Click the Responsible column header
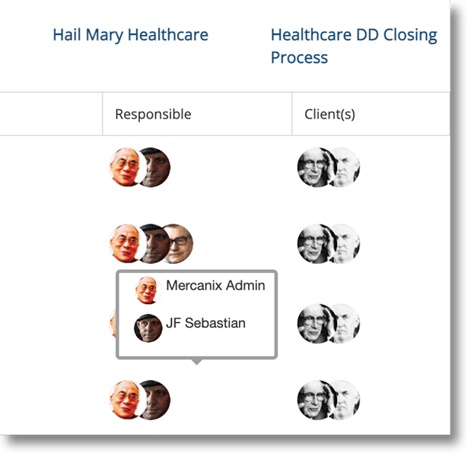474x462 pixels. 153,114
